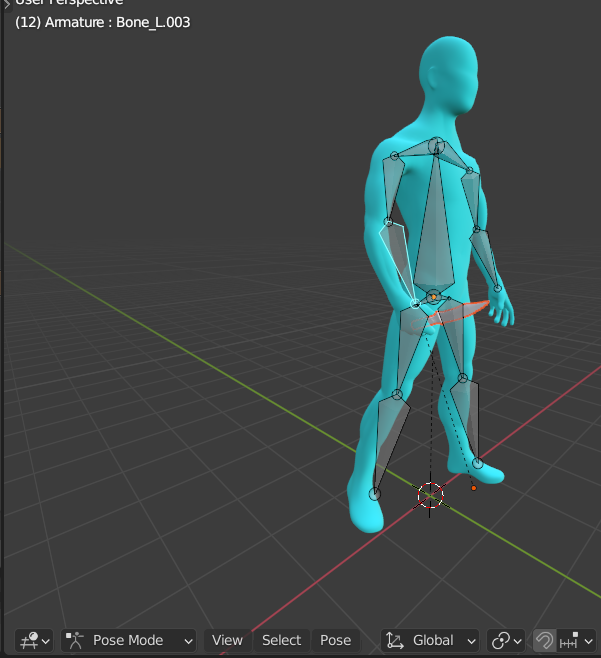Open the editor type selector icon
This screenshot has height=658, width=601.
click(35, 640)
